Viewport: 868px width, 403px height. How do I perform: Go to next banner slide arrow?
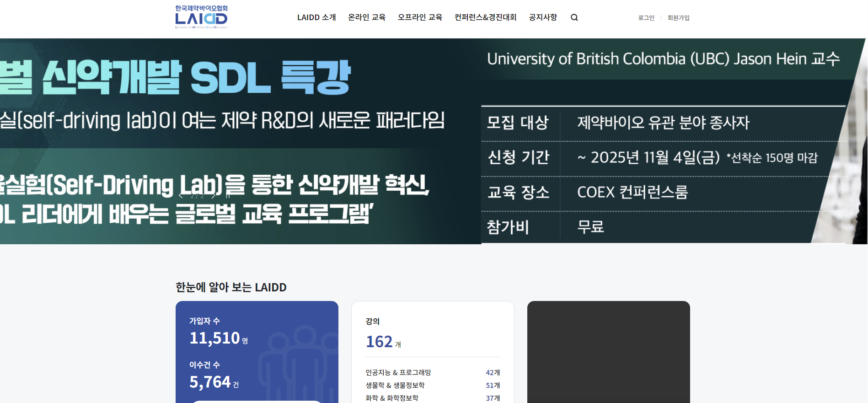click(x=213, y=196)
